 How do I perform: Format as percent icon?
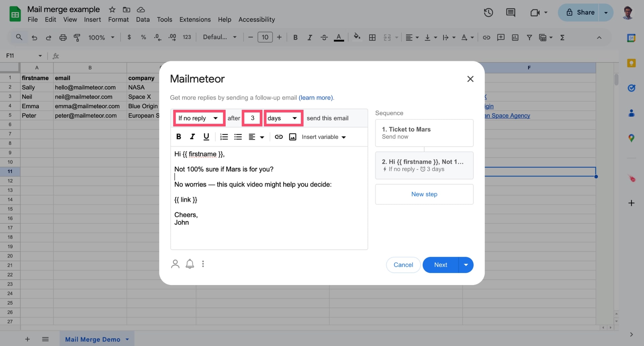(143, 37)
